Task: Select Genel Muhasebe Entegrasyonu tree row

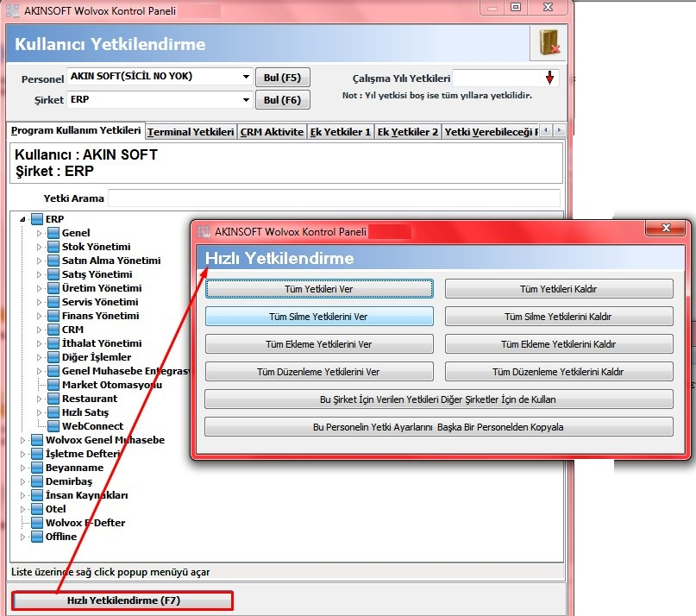Action: pos(126,371)
